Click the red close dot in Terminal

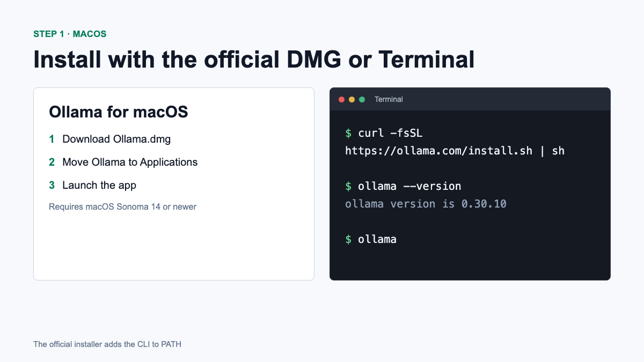341,99
